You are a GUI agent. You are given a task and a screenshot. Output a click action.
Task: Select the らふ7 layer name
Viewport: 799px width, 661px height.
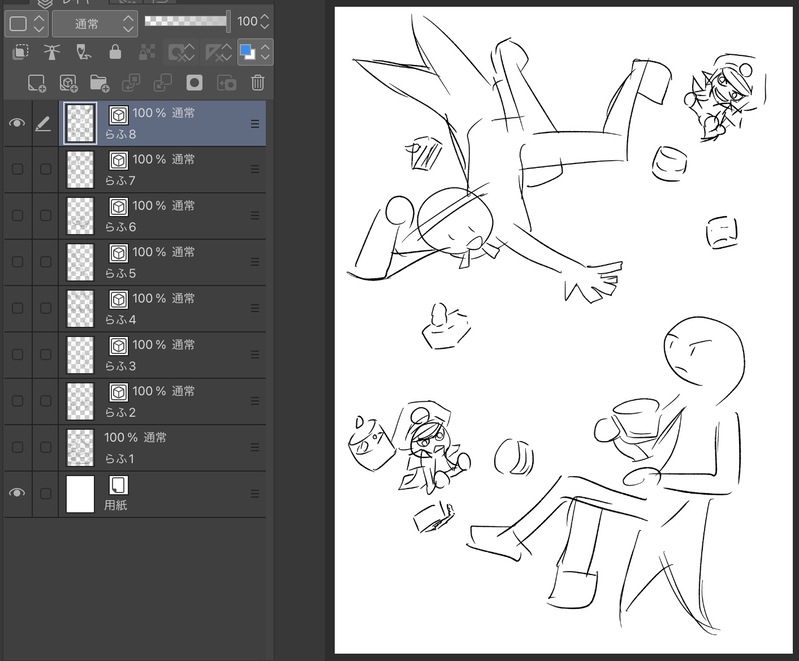click(120, 181)
